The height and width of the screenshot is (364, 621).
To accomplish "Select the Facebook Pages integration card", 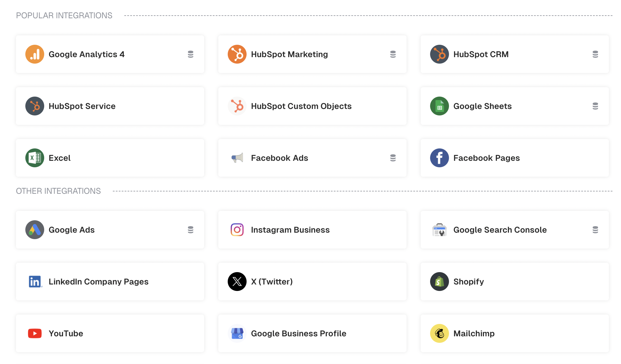I will [515, 158].
